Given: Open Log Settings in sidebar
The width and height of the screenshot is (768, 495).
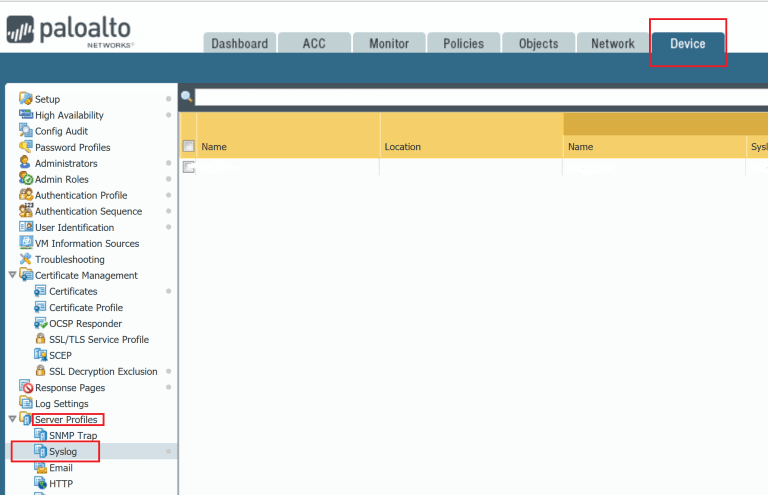Looking at the screenshot, I should pyautogui.click(x=62, y=403).
